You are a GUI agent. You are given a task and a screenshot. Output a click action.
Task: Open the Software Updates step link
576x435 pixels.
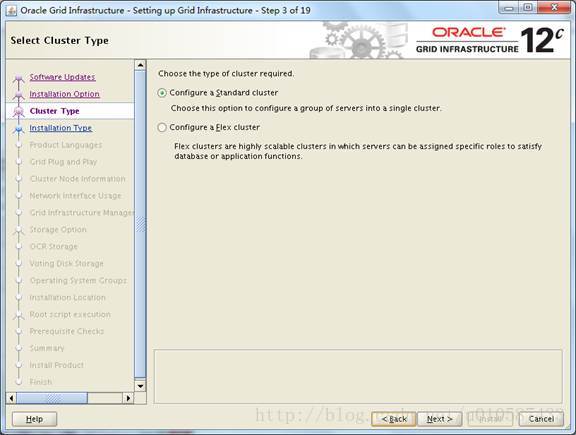pyautogui.click(x=62, y=77)
